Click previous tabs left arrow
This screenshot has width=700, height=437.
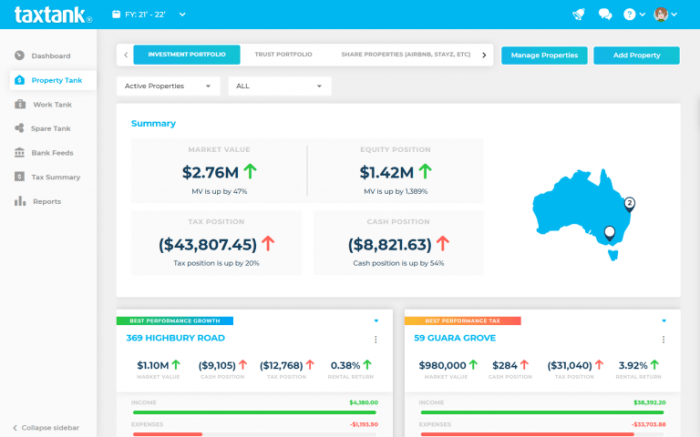coord(126,55)
